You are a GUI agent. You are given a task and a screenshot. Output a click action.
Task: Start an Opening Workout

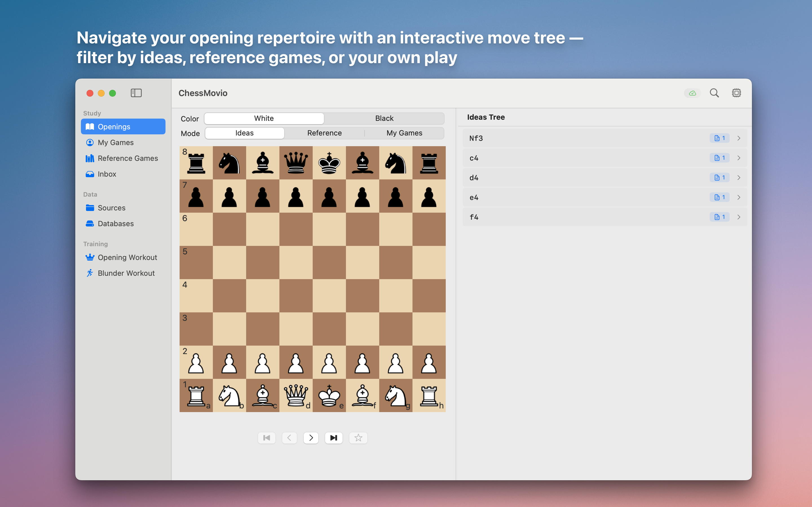tap(127, 257)
